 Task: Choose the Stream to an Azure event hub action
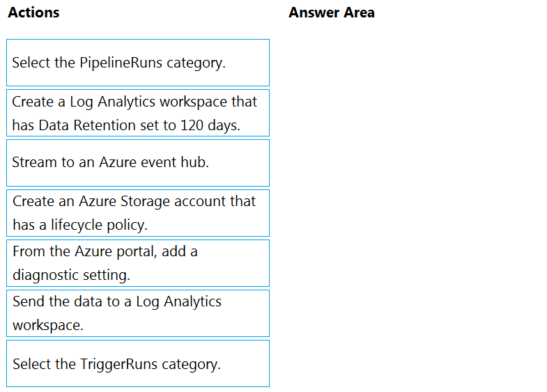[138, 163]
